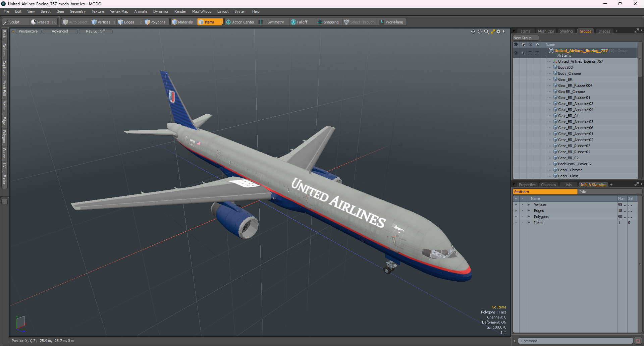
Task: Collapse the United_Airlines_Boeing_757 group
Action: (547, 53)
